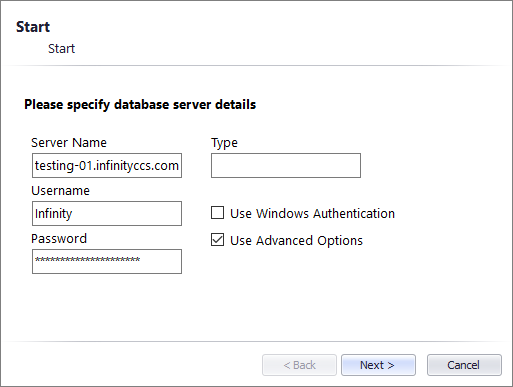
Task: Click the Username label
Action: (60, 191)
